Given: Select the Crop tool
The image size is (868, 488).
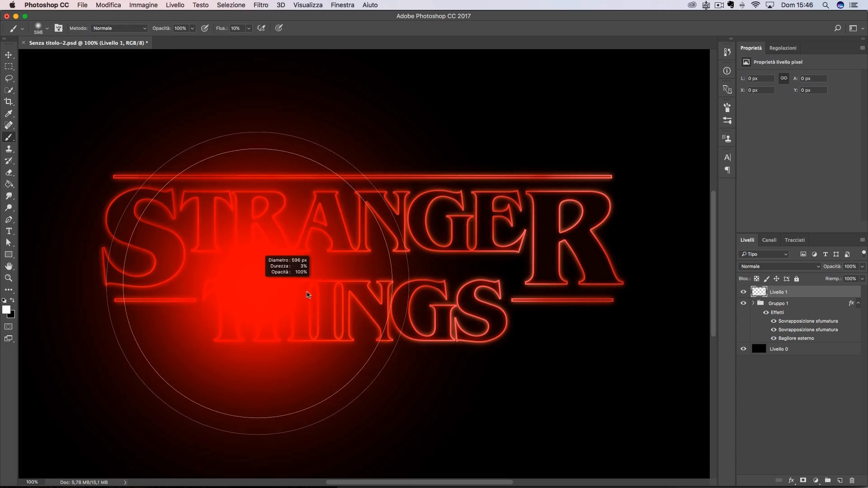Looking at the screenshot, I should (x=9, y=102).
